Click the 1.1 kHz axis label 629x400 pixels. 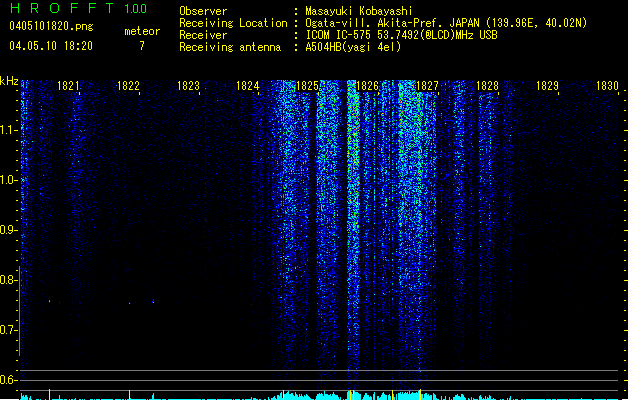(x=8, y=130)
